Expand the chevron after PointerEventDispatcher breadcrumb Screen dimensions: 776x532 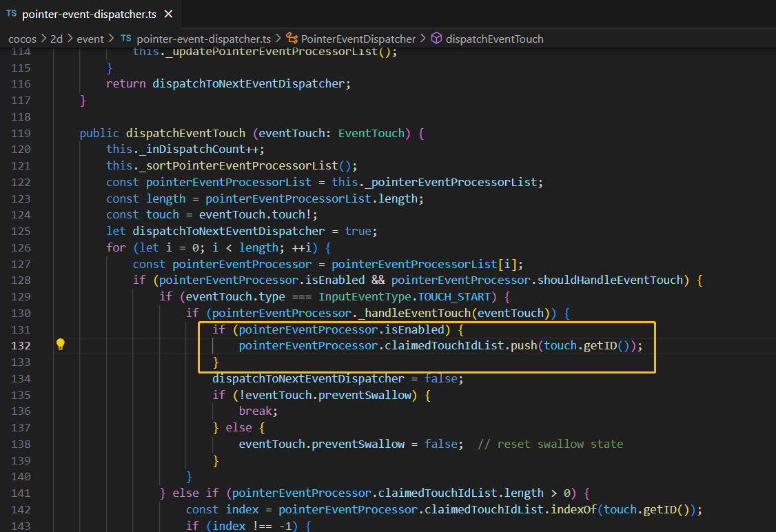(422, 38)
